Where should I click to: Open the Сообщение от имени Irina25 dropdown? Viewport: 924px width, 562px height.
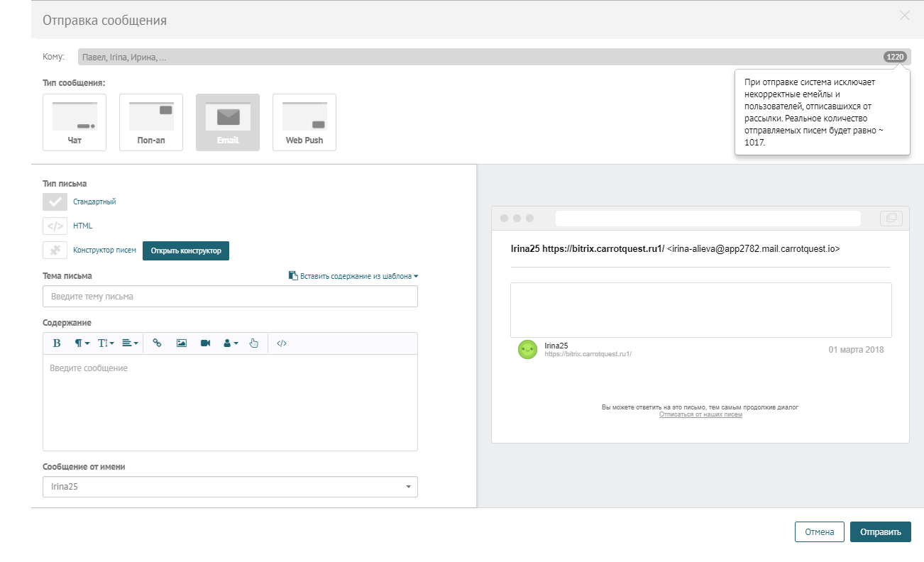pyautogui.click(x=230, y=487)
